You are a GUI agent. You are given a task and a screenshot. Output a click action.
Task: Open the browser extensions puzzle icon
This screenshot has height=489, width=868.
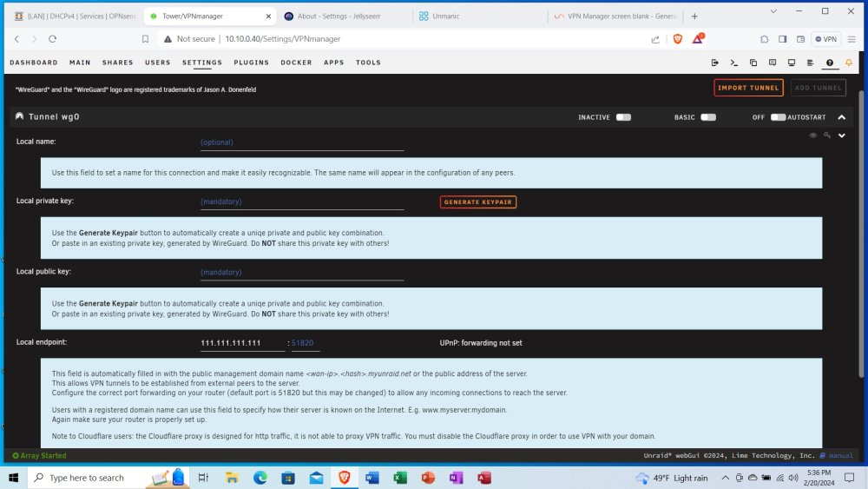[x=765, y=39]
